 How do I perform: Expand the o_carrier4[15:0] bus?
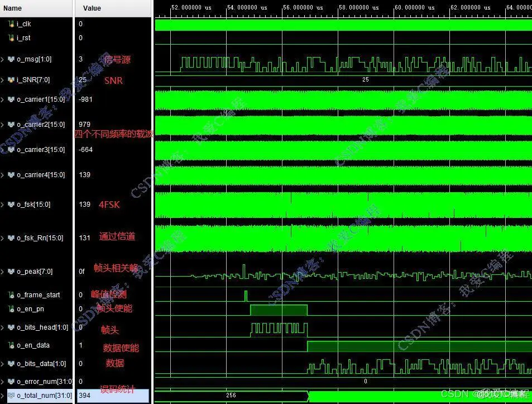pos(2,175)
